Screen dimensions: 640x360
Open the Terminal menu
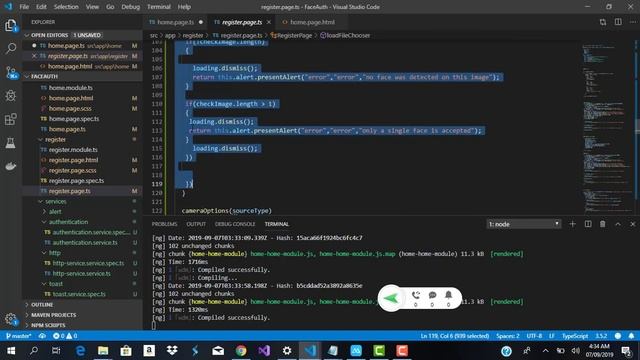[159, 7]
